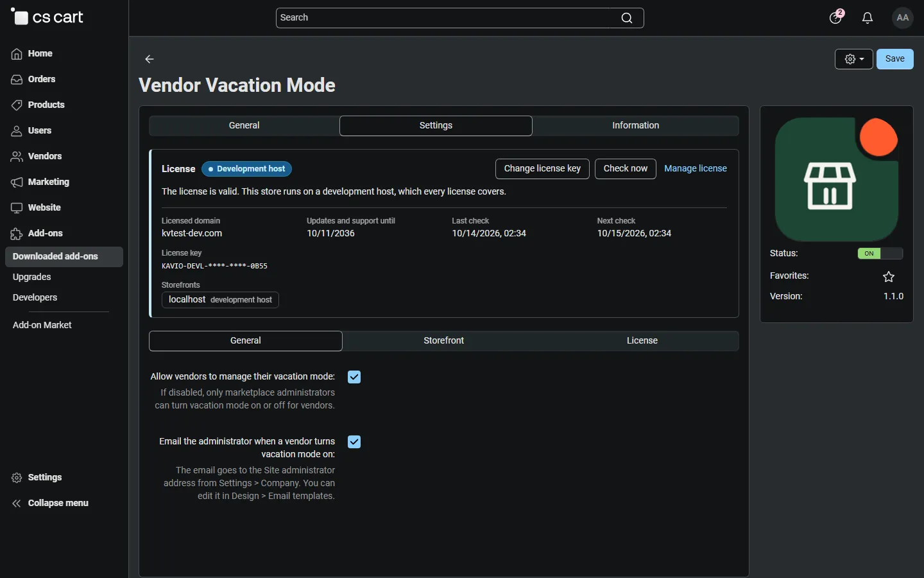This screenshot has height=578, width=924.
Task: Switch to the top General tab
Action: pyautogui.click(x=244, y=126)
